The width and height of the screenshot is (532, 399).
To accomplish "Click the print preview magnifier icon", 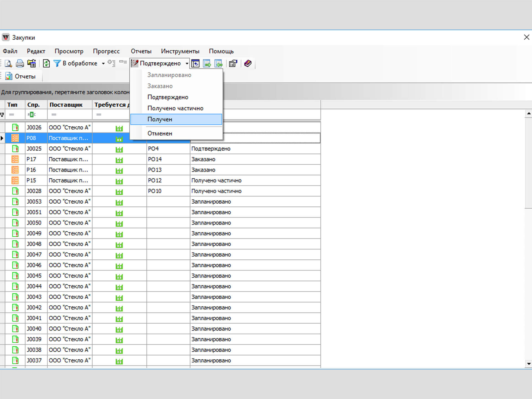I will tap(8, 63).
